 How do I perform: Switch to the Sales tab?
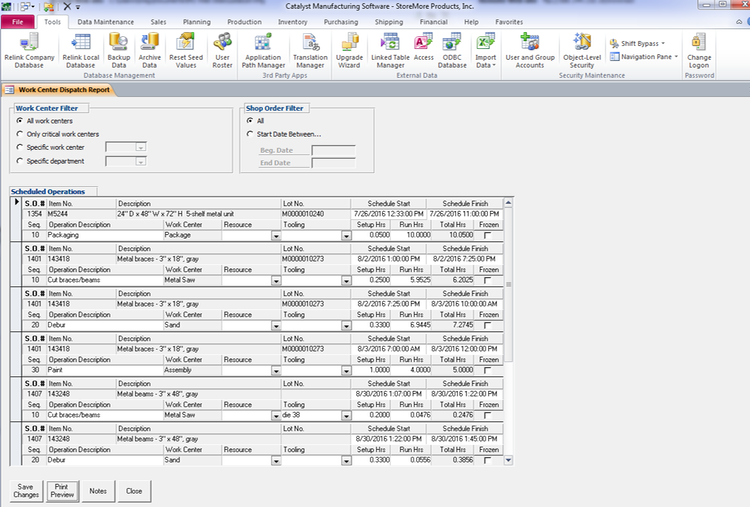coord(158,22)
